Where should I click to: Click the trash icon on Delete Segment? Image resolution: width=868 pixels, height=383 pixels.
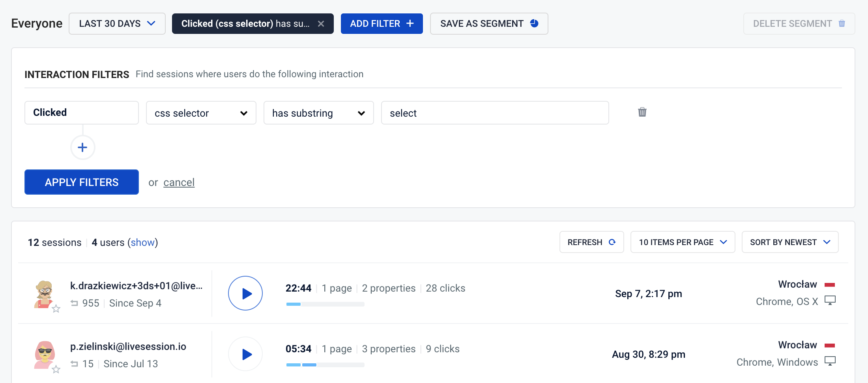click(842, 23)
